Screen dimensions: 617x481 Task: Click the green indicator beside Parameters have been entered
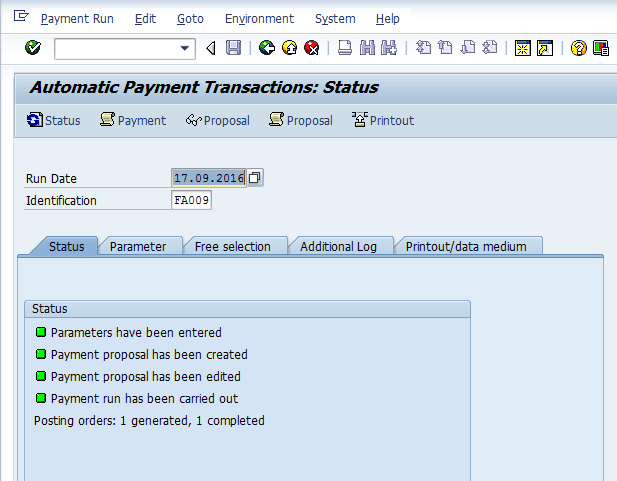pyautogui.click(x=41, y=332)
